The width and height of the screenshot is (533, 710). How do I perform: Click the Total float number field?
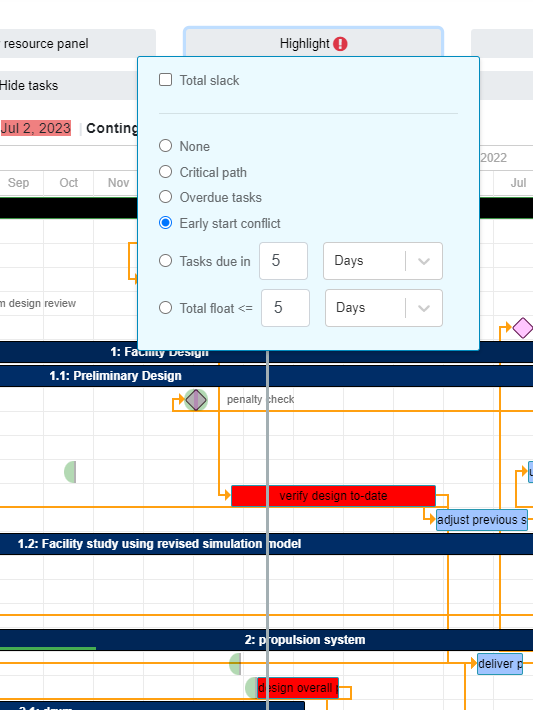point(285,308)
